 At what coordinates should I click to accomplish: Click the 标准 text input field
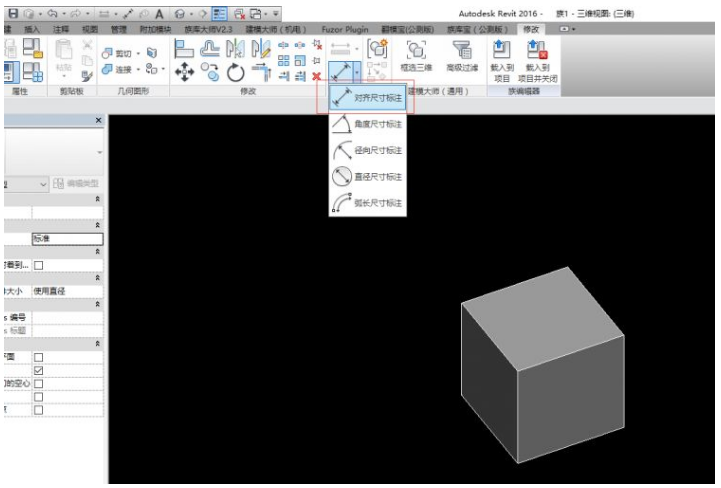(x=66, y=239)
